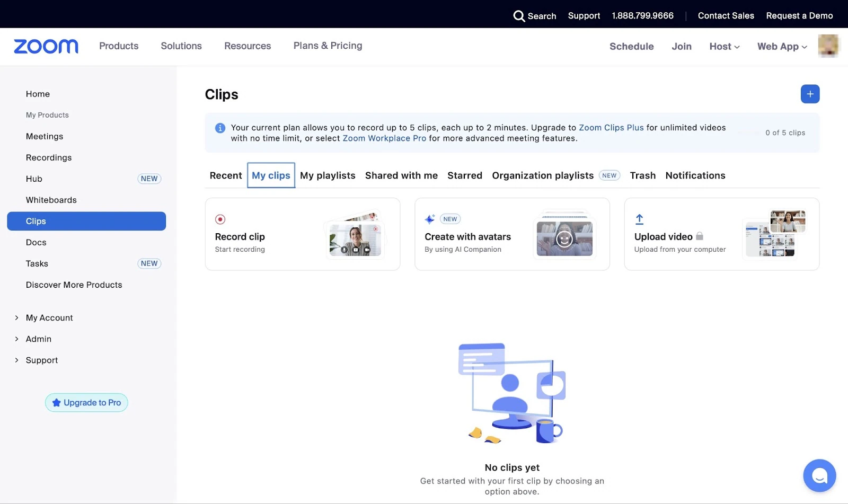Click the Schedule link
The width and height of the screenshot is (848, 504).
(632, 47)
